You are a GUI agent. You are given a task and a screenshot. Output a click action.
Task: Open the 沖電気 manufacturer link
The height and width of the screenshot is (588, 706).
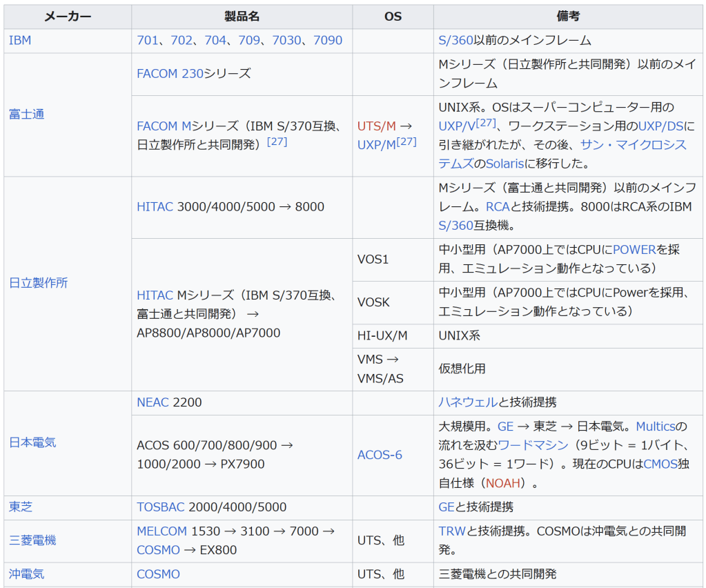(x=26, y=574)
